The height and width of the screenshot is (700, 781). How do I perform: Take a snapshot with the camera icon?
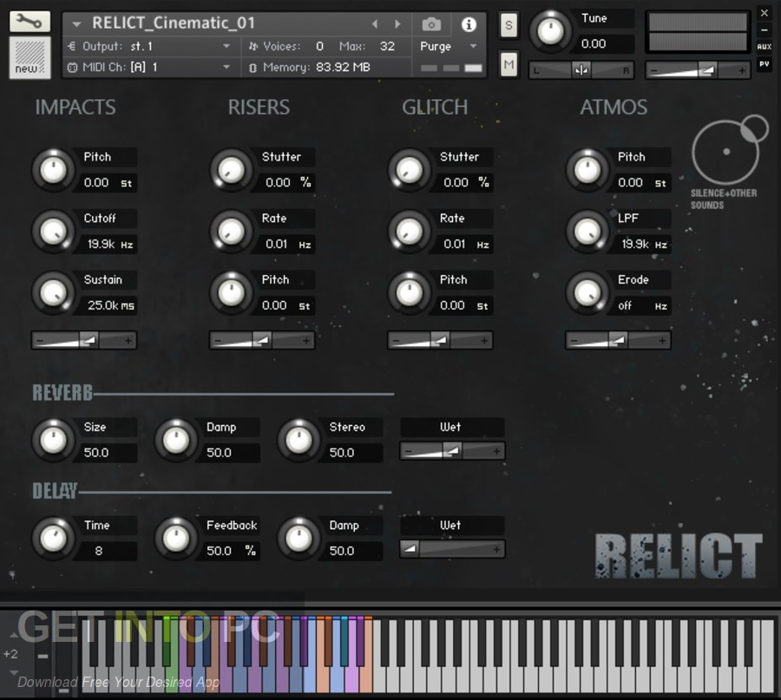431,24
